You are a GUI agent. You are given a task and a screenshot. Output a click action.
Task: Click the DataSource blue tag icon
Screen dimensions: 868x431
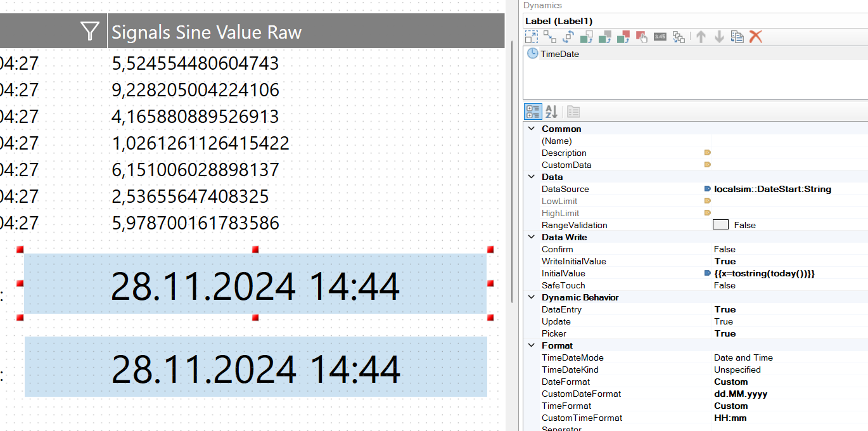707,189
